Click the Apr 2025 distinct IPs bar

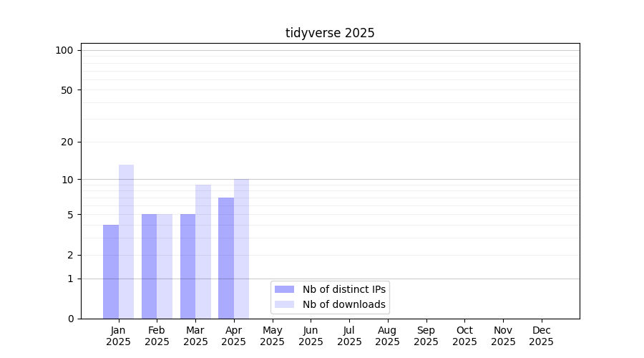click(x=226, y=258)
